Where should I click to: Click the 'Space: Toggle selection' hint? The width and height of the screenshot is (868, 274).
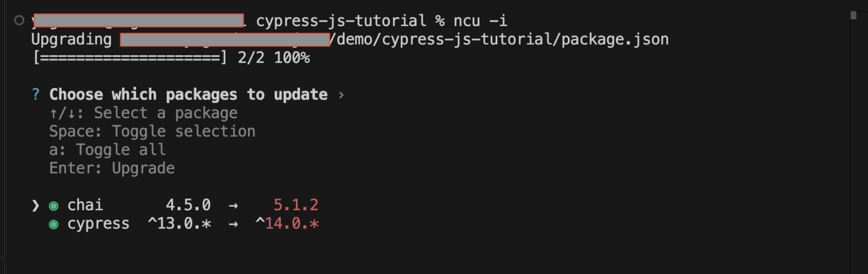coord(152,131)
